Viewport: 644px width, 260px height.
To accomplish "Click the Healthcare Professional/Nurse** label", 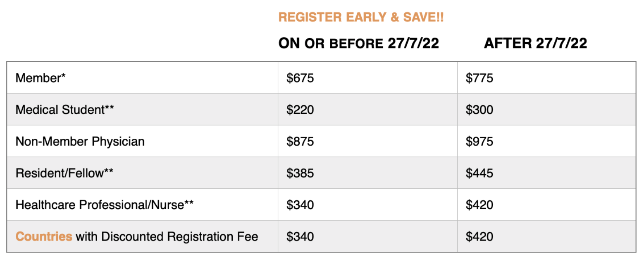I will coord(105,205).
